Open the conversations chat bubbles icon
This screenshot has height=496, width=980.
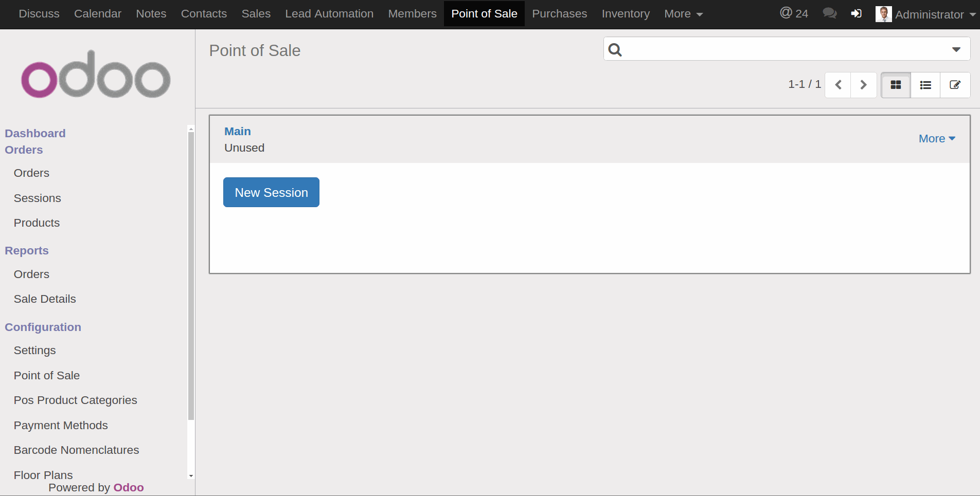tap(829, 13)
